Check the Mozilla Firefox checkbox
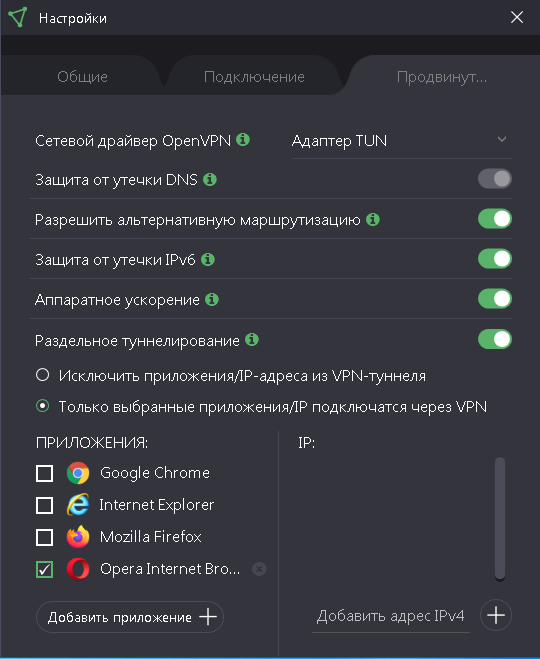Screen dimensions: 540x659 (x=44, y=537)
